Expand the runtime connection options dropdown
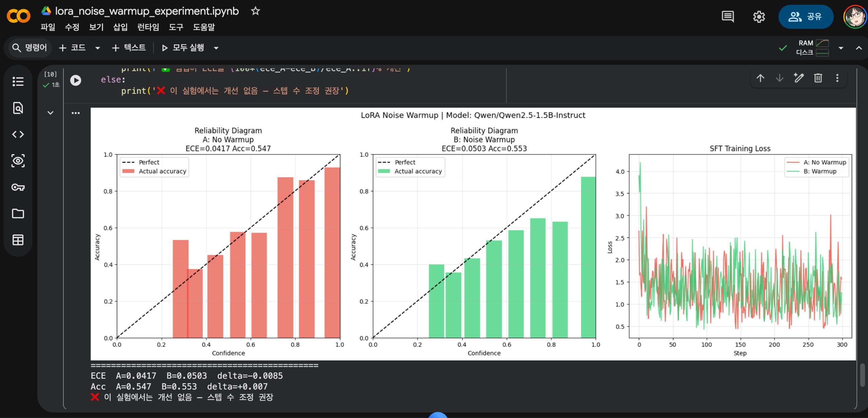 point(841,48)
